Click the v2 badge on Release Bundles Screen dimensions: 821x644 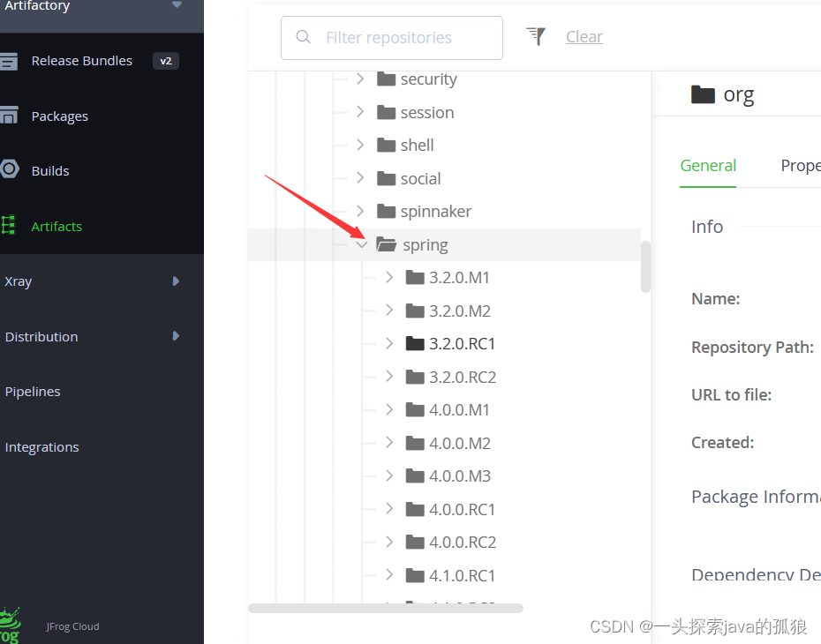tap(165, 61)
